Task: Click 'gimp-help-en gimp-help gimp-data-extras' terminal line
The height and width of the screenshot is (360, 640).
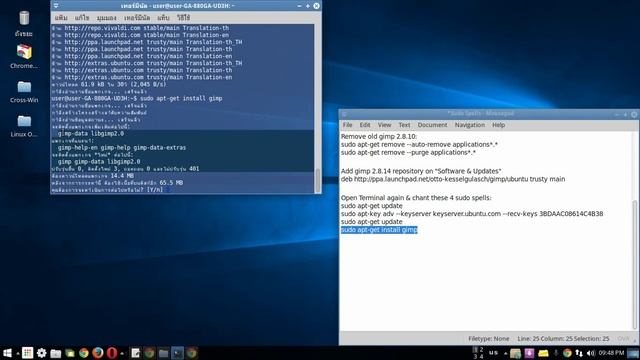Action: [x=122, y=148]
